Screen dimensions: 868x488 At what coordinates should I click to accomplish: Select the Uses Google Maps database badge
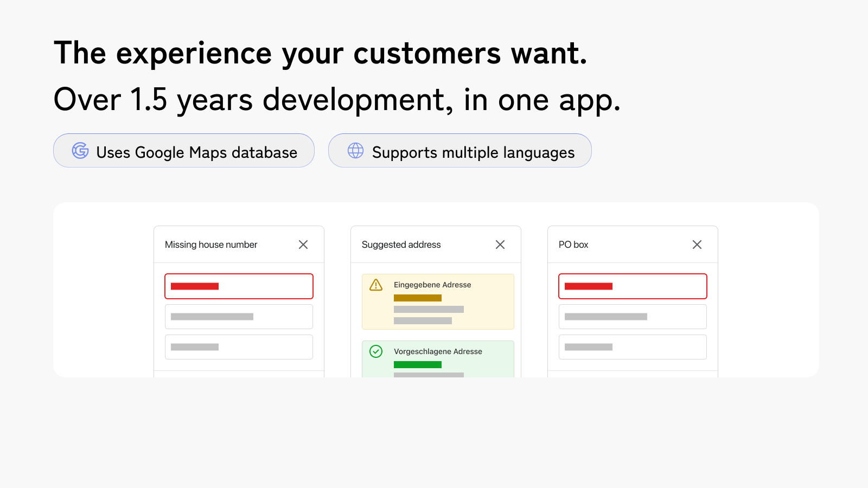(x=184, y=151)
